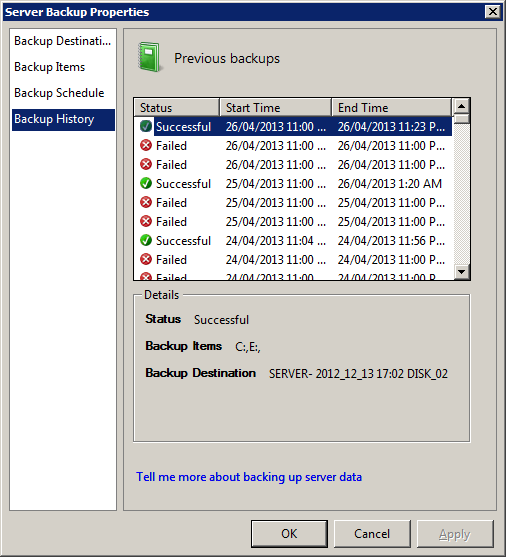Click the scrollbar up arrow in backup list
The image size is (506, 557).
tap(462, 106)
